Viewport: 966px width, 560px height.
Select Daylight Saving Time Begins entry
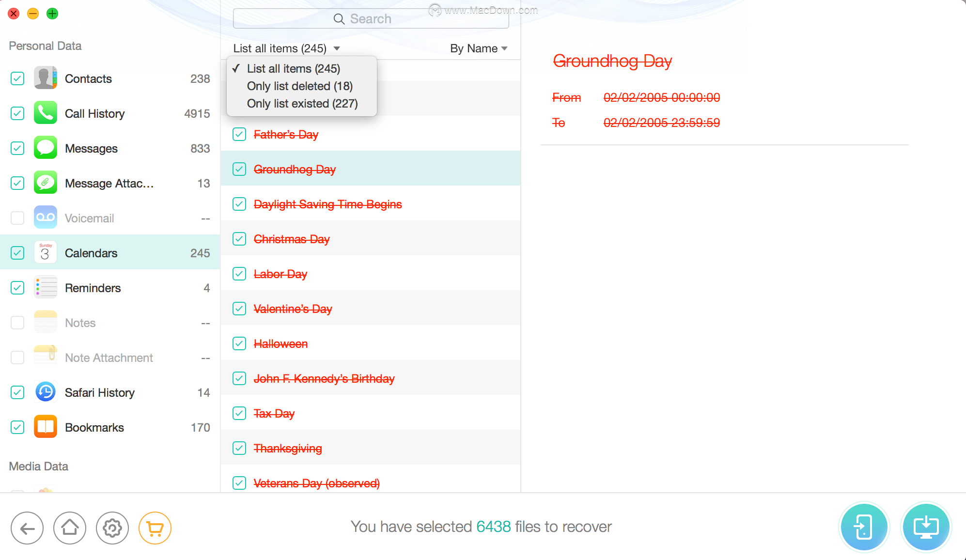371,204
